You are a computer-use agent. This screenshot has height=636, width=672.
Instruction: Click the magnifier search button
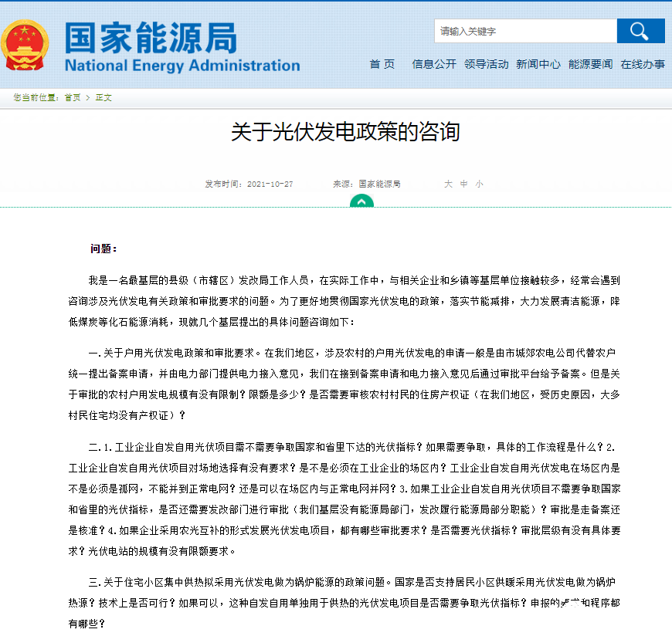pyautogui.click(x=640, y=31)
